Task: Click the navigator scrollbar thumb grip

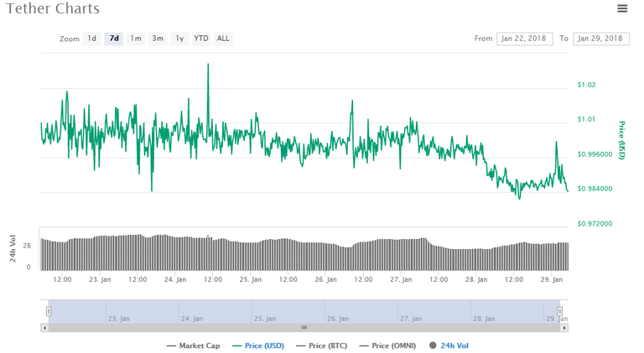Action: pos(304,328)
